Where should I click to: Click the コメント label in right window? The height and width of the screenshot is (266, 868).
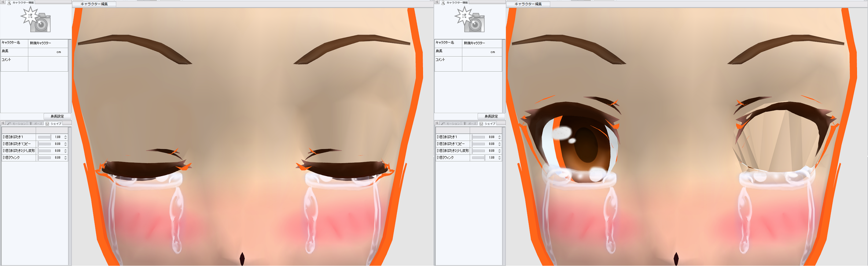(440, 60)
